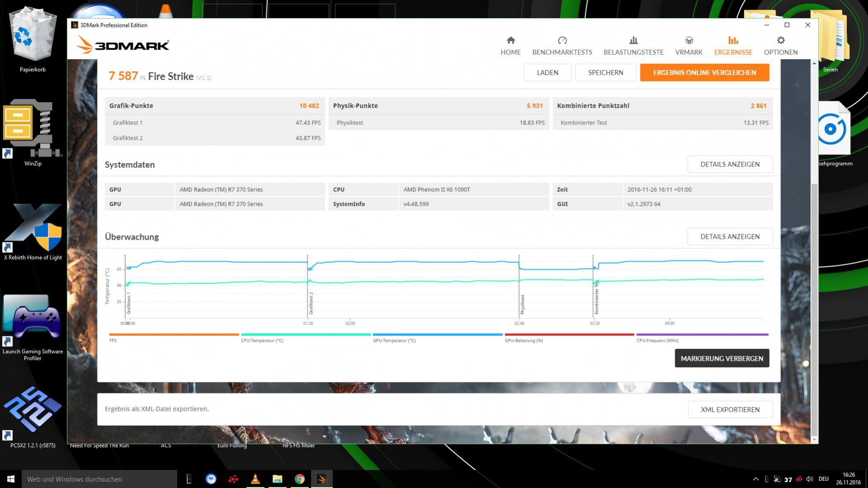The image size is (868, 488).
Task: Click the AMD Phenom II X6 1090T value
Action: [437, 190]
